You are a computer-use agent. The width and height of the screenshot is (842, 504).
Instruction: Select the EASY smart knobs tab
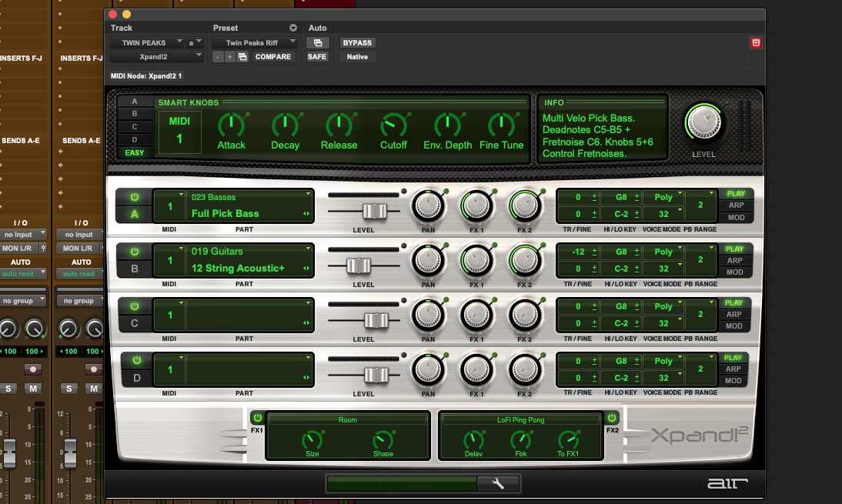click(134, 152)
